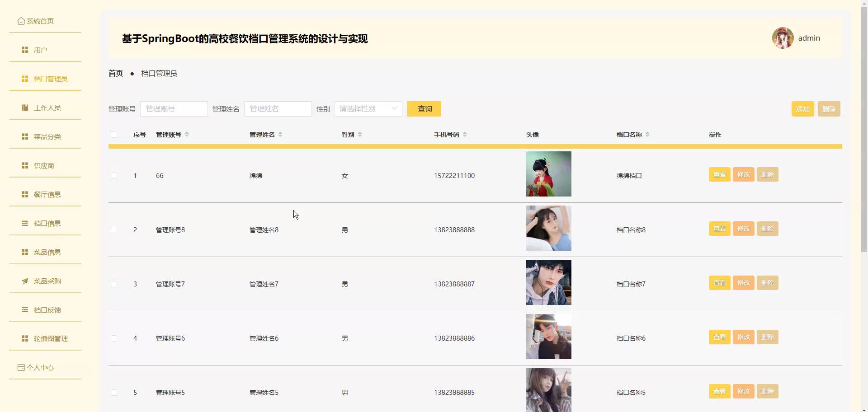The image size is (868, 412).
Task: Click the paper plane icon for 菜品采购
Action: click(25, 281)
